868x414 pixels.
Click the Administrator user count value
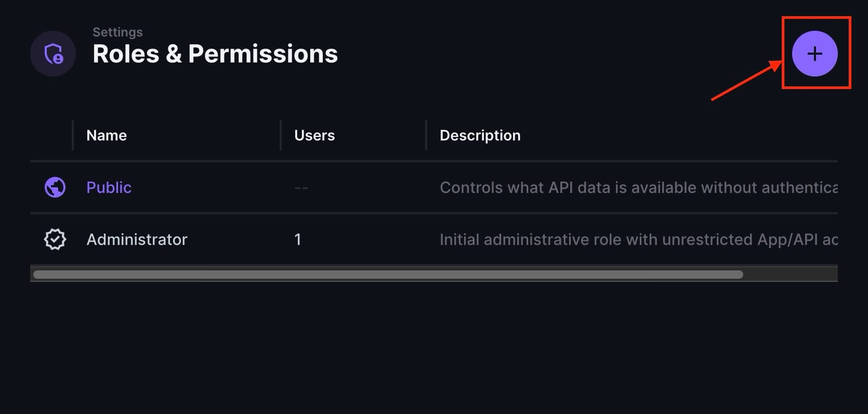coord(298,239)
